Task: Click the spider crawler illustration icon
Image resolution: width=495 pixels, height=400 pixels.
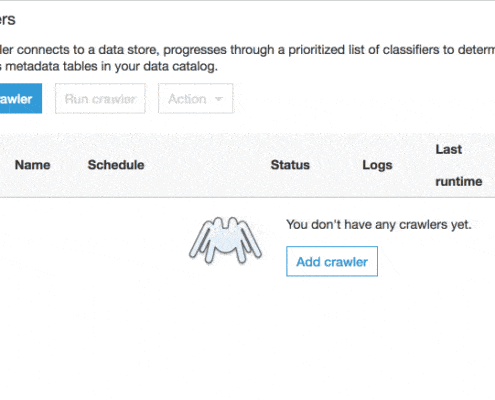Action: click(x=225, y=240)
